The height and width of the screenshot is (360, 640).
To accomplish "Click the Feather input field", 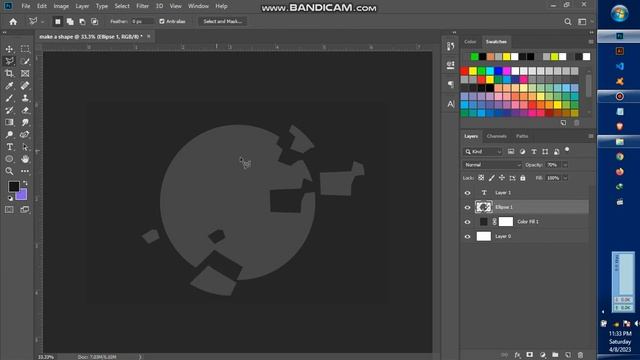I will click(x=142, y=21).
